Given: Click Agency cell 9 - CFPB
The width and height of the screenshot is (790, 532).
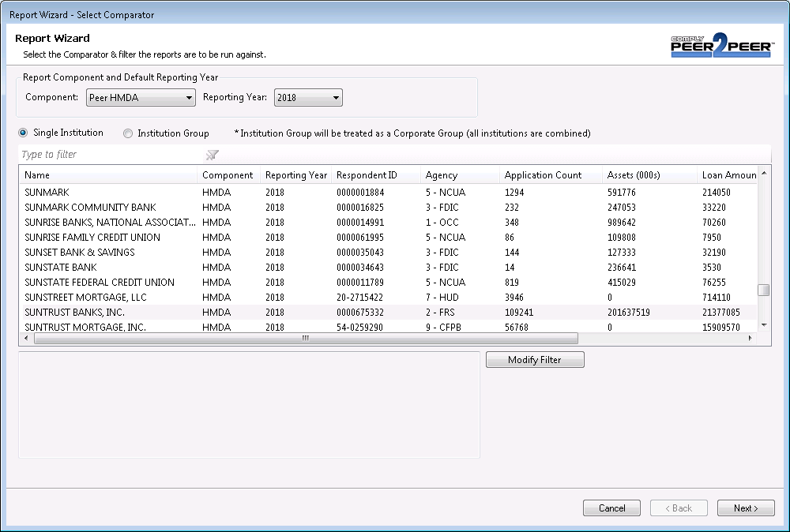Looking at the screenshot, I should click(x=443, y=327).
